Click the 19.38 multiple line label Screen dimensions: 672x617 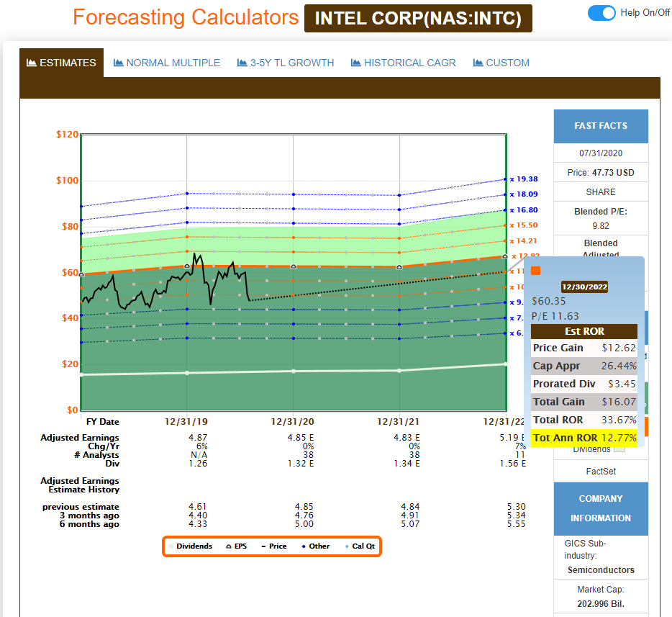pyautogui.click(x=527, y=179)
